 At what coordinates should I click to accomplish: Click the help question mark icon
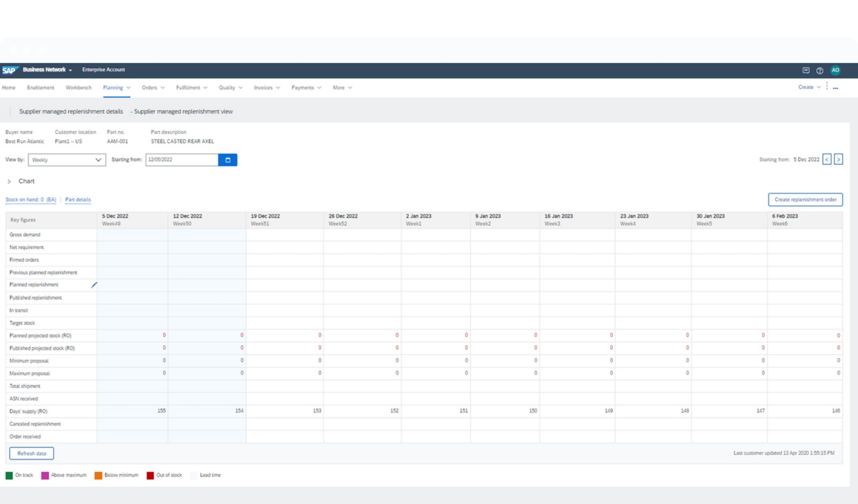pos(819,71)
